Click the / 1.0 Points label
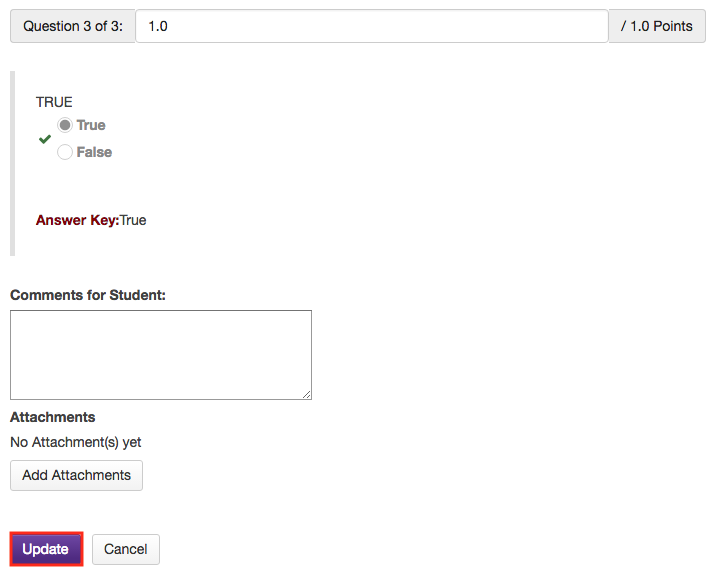Screen dimensions: 714x571 tap(657, 26)
